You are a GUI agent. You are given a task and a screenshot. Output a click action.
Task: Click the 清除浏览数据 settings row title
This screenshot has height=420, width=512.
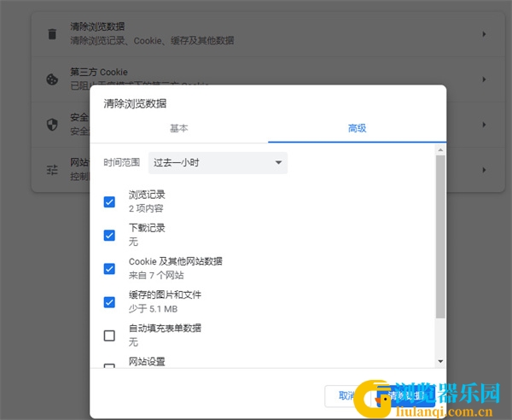click(x=97, y=26)
